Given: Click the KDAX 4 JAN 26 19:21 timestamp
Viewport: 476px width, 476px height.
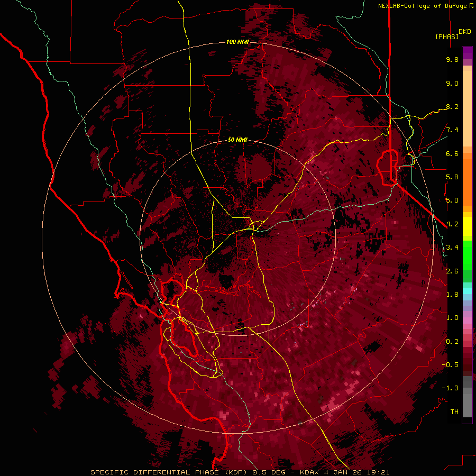Looking at the screenshot, I should click(x=344, y=472).
